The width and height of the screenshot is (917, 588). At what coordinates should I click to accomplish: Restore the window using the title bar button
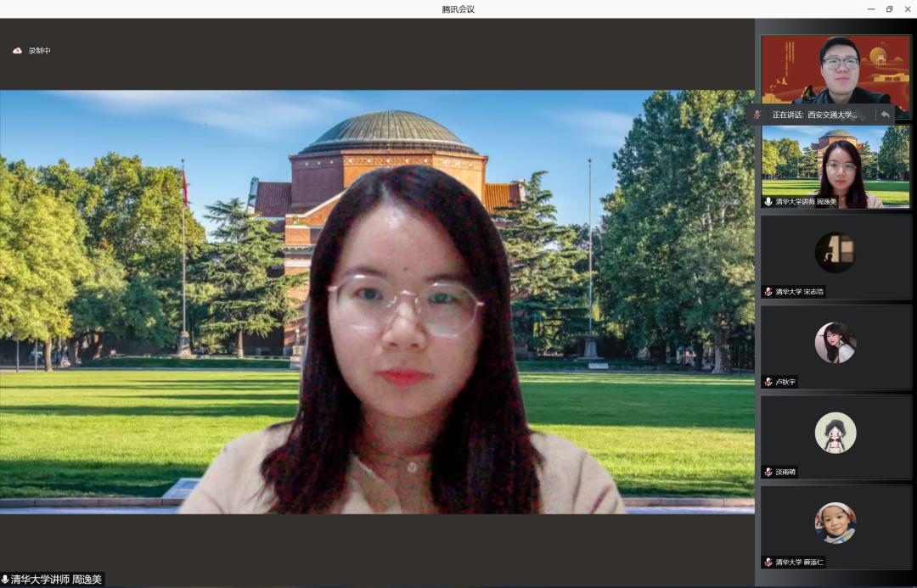point(889,9)
